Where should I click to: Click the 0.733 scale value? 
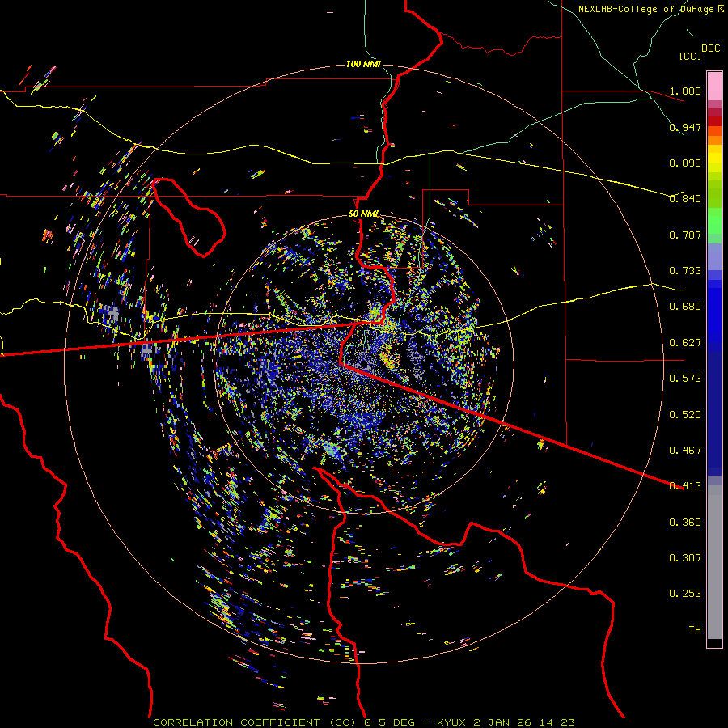(x=685, y=271)
